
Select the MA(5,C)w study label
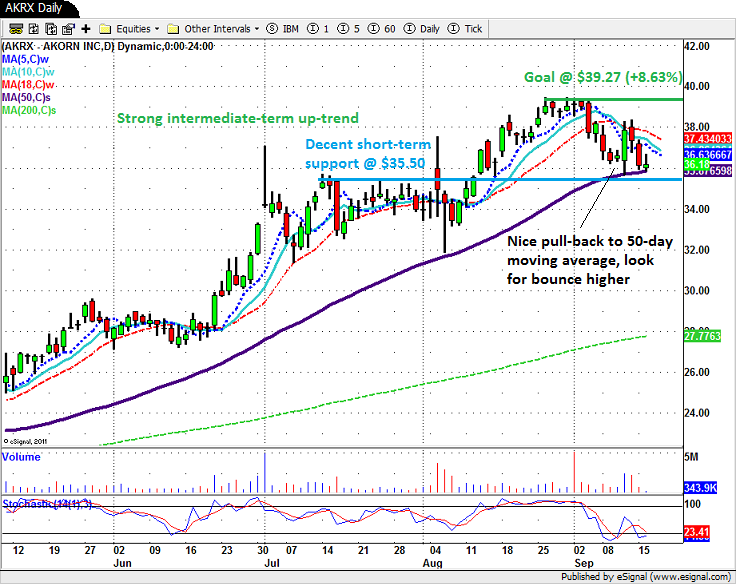[x=25, y=59]
